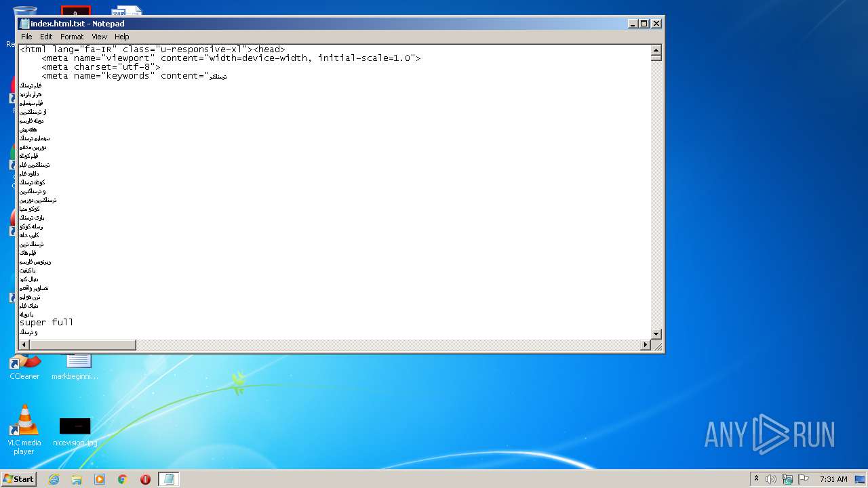Open the Help menu
Viewport: 868px width, 488px height.
coord(122,37)
